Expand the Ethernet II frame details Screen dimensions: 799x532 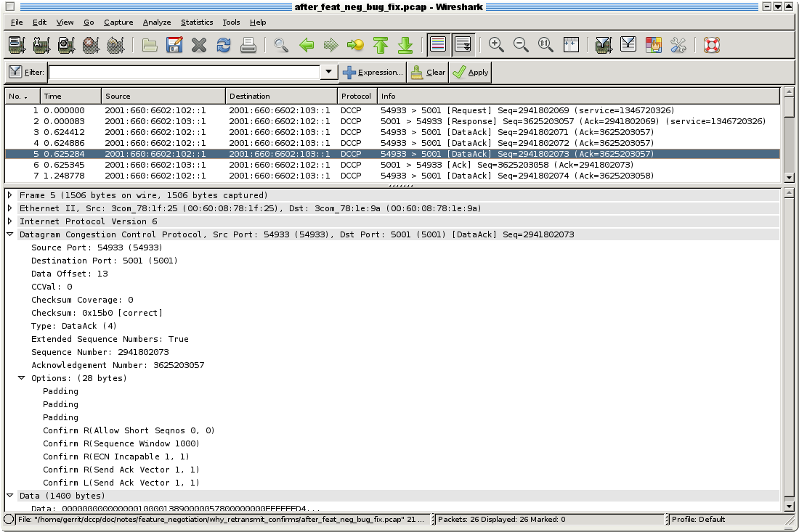point(9,208)
